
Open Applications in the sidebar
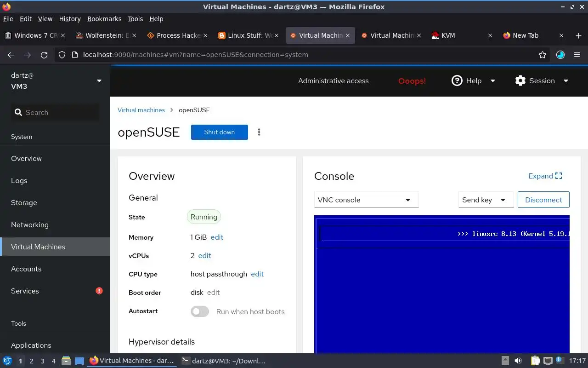point(55,345)
